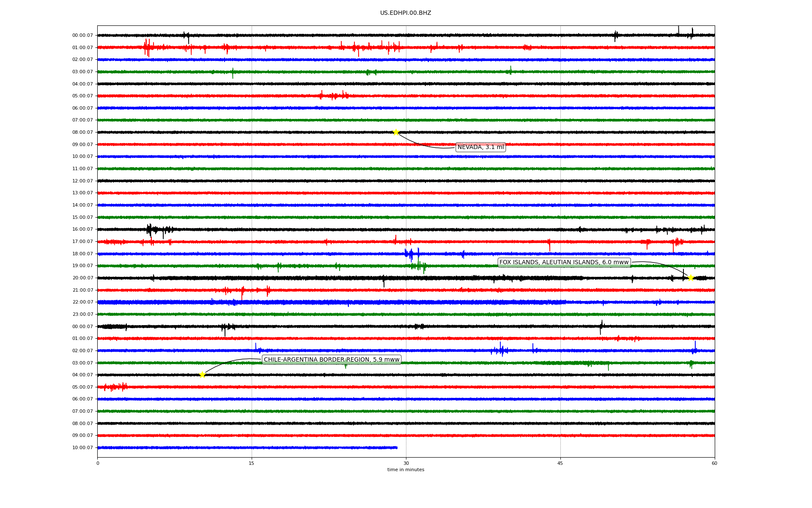Click the 10:00:07 label of the final short blue trace
The height and width of the screenshot is (508, 812).
coord(82,448)
